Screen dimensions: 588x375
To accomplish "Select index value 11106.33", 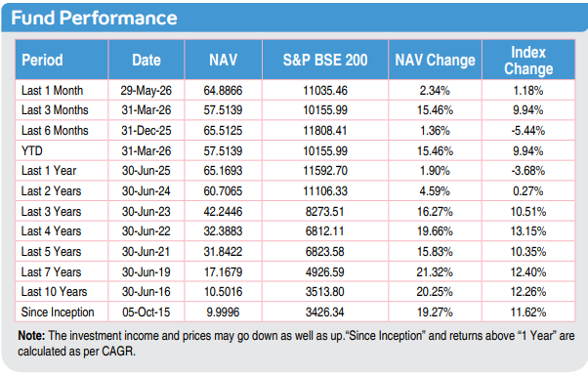I will point(325,191).
